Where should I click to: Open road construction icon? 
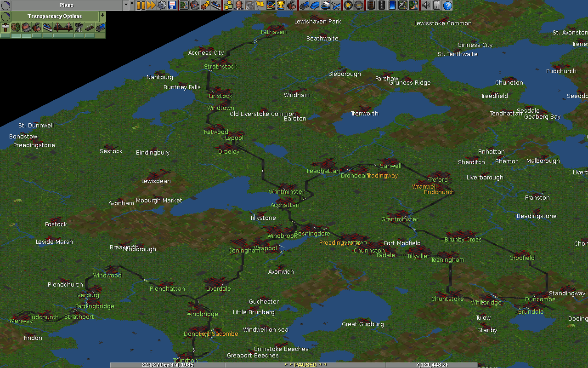click(381, 6)
